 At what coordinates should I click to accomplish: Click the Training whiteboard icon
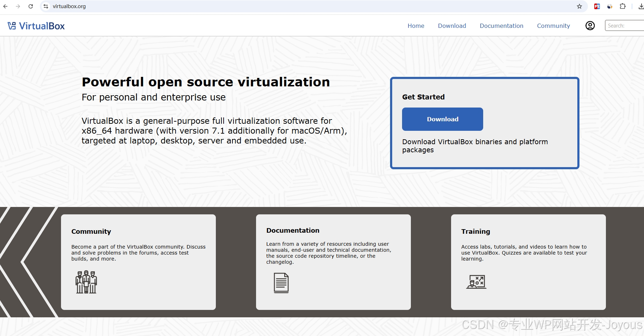coord(476,282)
